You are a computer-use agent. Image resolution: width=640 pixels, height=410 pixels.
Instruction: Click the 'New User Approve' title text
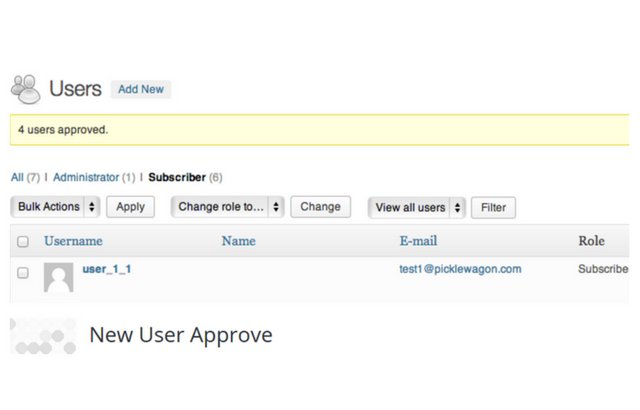coord(181,336)
